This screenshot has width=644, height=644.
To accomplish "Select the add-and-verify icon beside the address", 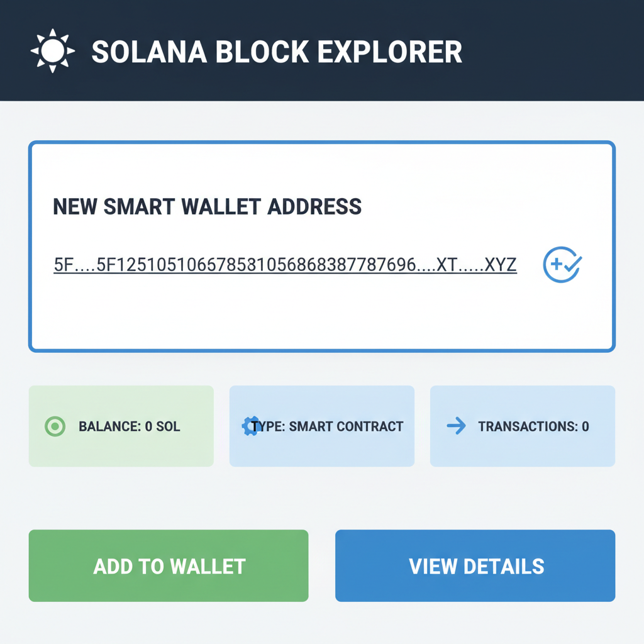I will (562, 264).
